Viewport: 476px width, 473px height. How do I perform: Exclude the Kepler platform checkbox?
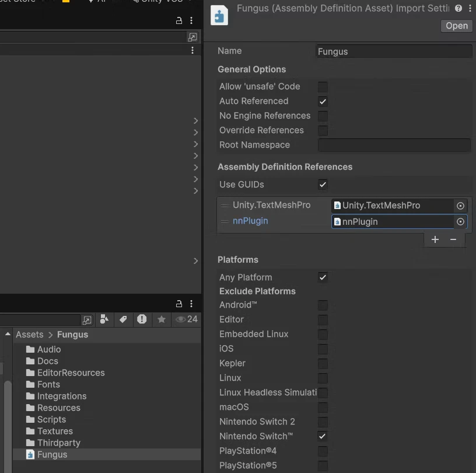[323, 363]
